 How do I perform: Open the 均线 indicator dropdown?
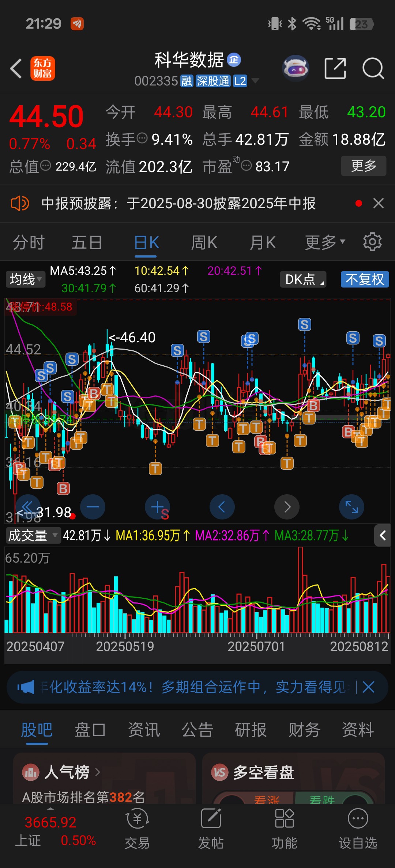tap(25, 279)
